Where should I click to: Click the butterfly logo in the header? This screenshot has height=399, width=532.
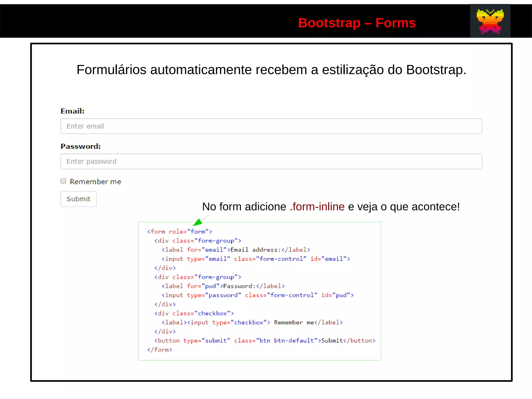pos(490,21)
